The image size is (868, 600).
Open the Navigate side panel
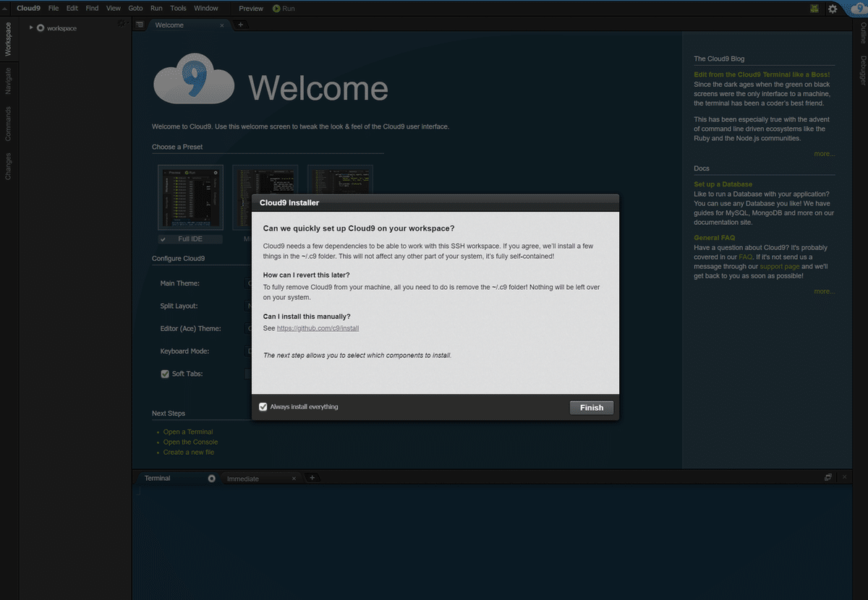tap(9, 80)
